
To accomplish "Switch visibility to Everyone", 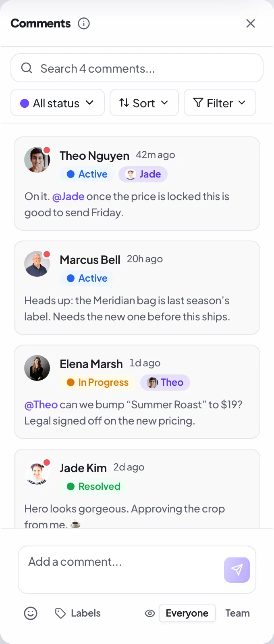I will [x=187, y=613].
